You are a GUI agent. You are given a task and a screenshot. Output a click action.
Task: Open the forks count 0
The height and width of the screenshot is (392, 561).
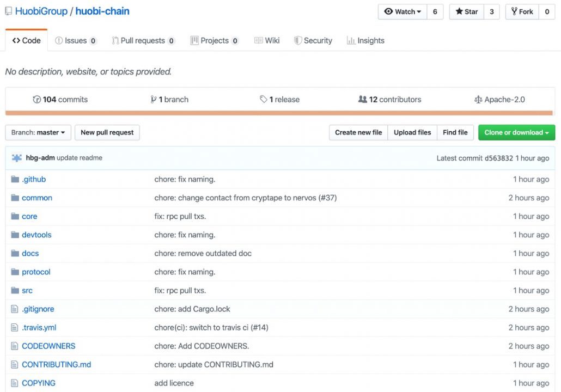(x=547, y=12)
